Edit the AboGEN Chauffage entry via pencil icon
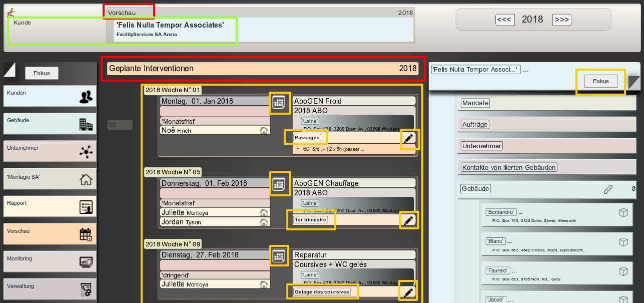 tap(409, 220)
